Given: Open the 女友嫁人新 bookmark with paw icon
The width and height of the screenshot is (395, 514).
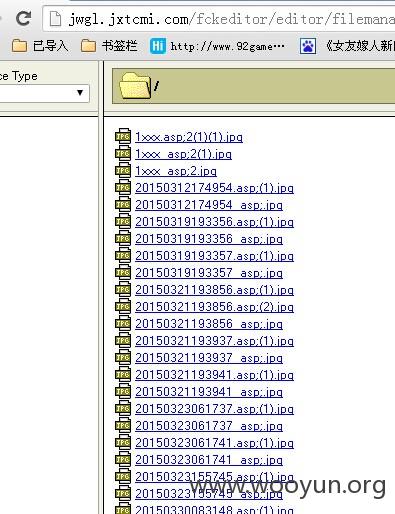Looking at the screenshot, I should coord(347,46).
